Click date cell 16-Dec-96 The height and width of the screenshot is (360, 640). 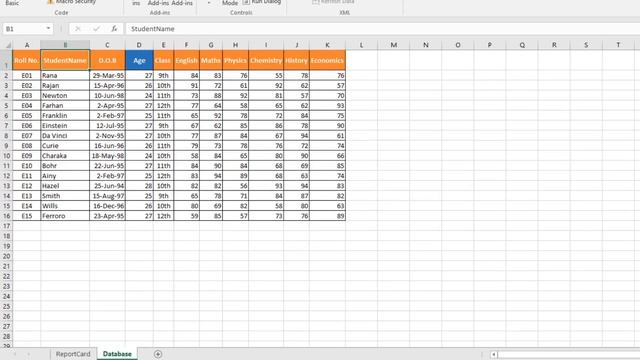[x=107, y=206]
